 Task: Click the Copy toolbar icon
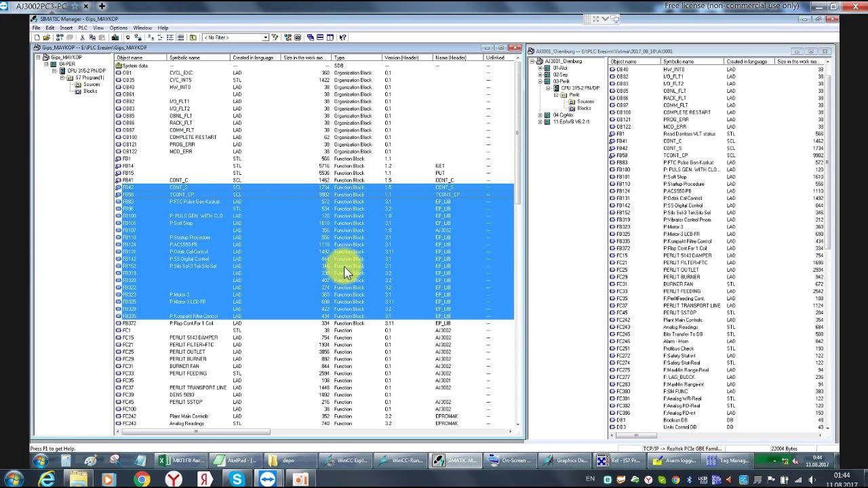pyautogui.click(x=93, y=37)
